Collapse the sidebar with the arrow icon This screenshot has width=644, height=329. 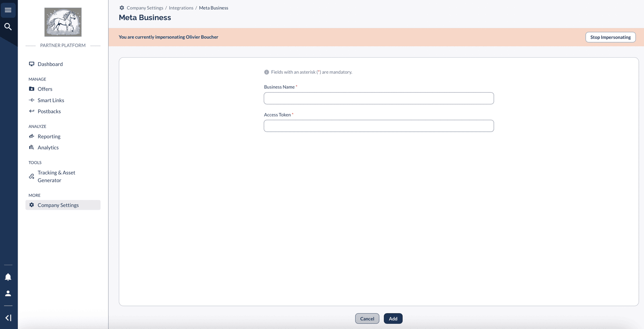[8, 318]
